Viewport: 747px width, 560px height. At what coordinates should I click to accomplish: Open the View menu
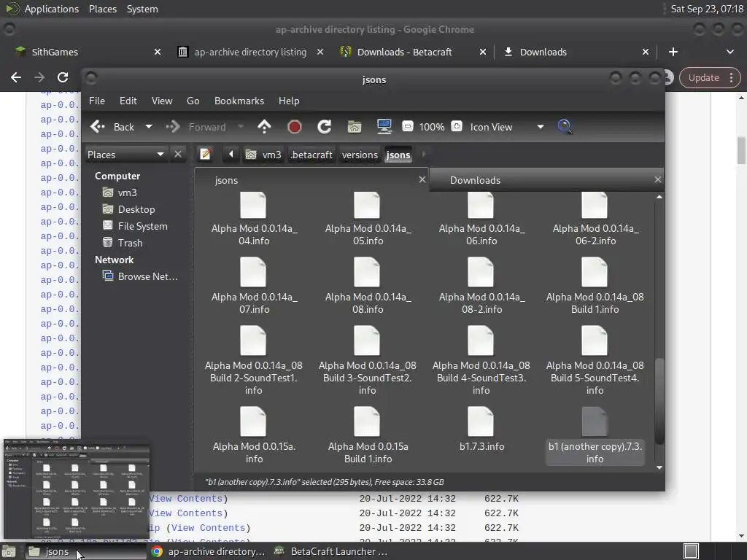[x=162, y=101]
